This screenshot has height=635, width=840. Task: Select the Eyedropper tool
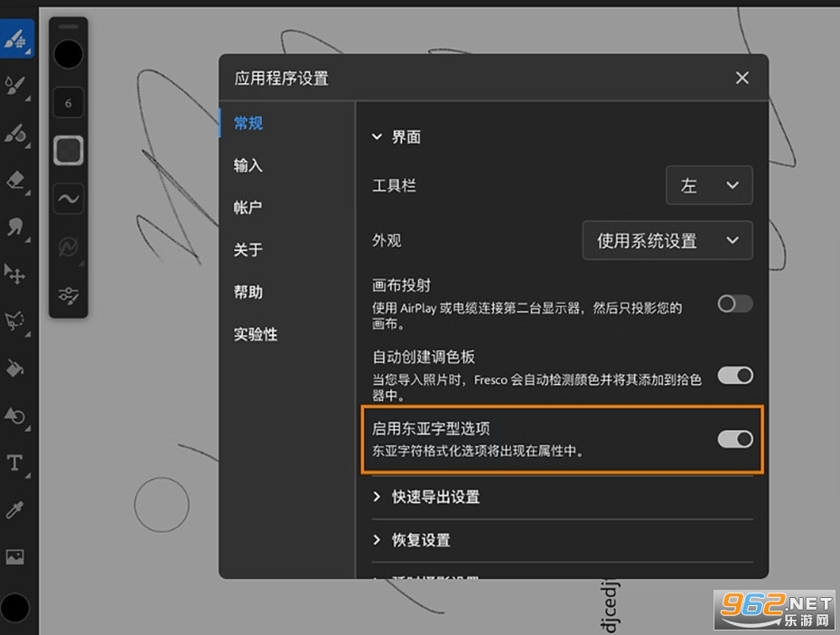[x=15, y=509]
